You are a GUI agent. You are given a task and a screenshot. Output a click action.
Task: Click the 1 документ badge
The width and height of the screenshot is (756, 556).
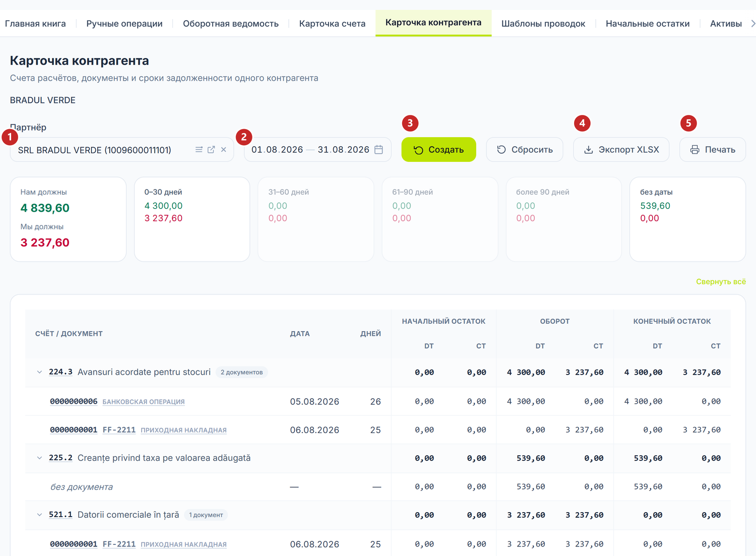206,515
